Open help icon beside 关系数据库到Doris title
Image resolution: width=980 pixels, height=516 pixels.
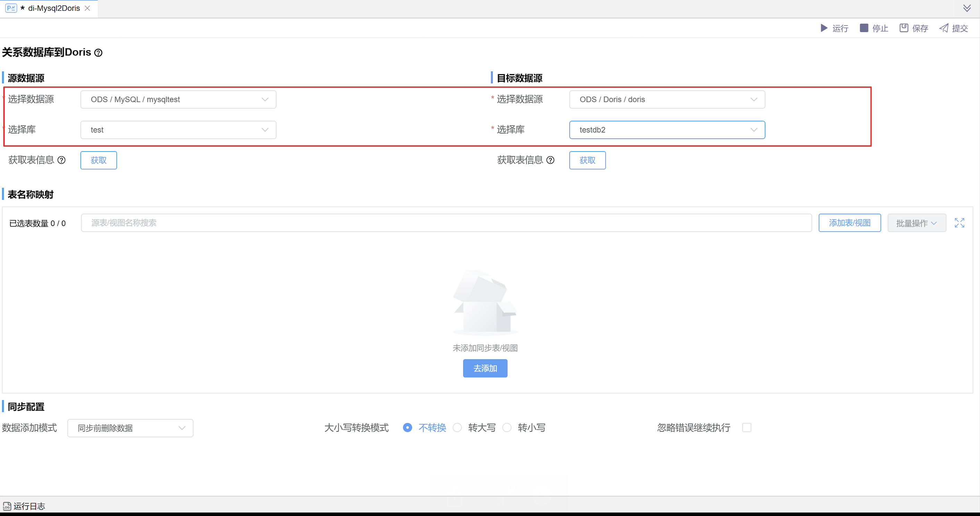[x=98, y=53]
